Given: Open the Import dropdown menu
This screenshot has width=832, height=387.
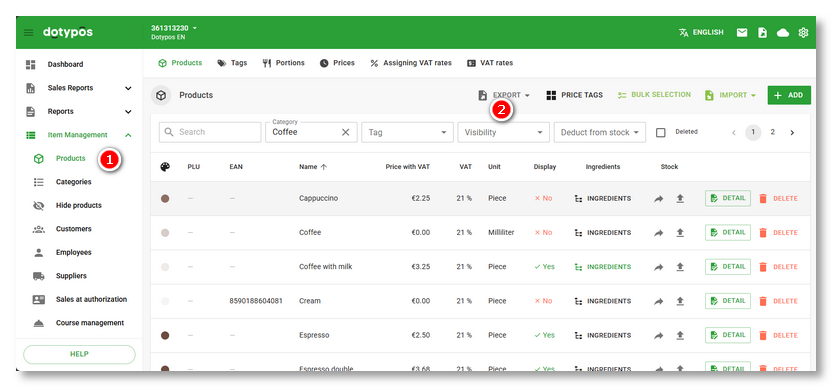Looking at the screenshot, I should (731, 96).
